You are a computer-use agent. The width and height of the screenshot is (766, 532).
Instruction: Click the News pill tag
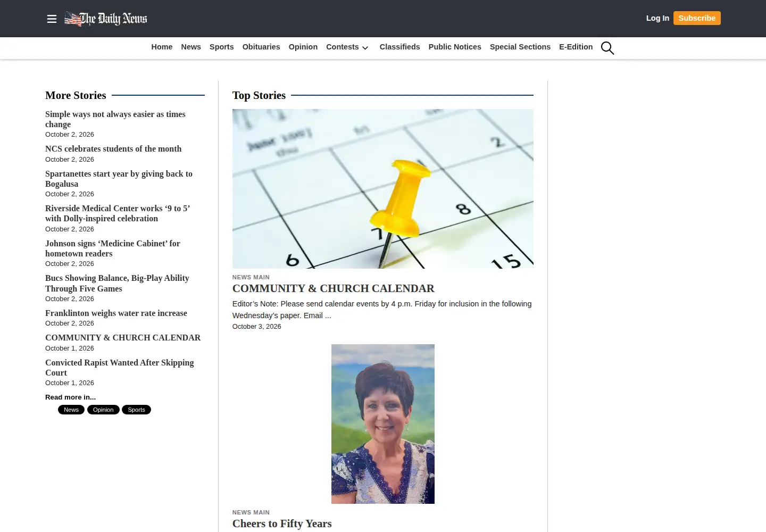(71, 410)
